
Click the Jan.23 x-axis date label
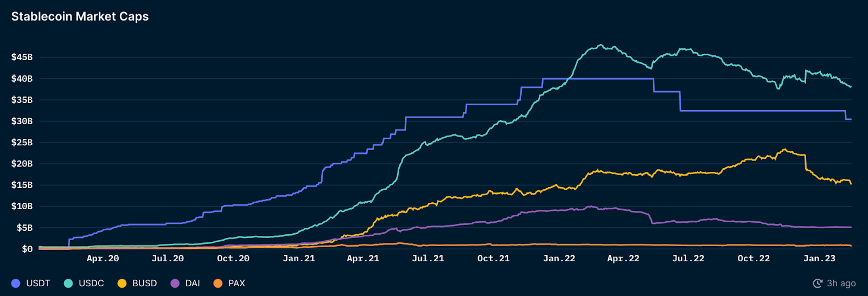(819, 259)
